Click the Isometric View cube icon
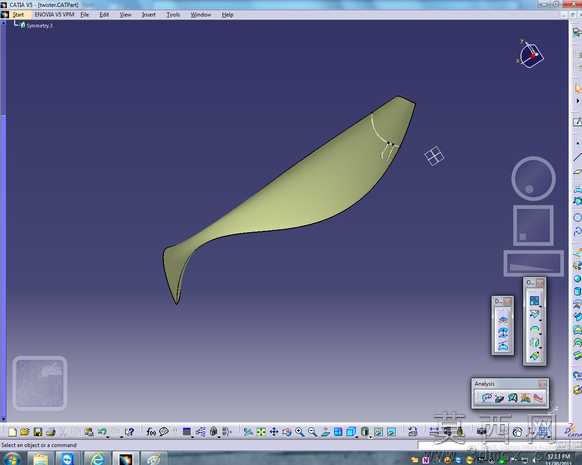Image resolution: width=582 pixels, height=465 pixels. coord(350,432)
